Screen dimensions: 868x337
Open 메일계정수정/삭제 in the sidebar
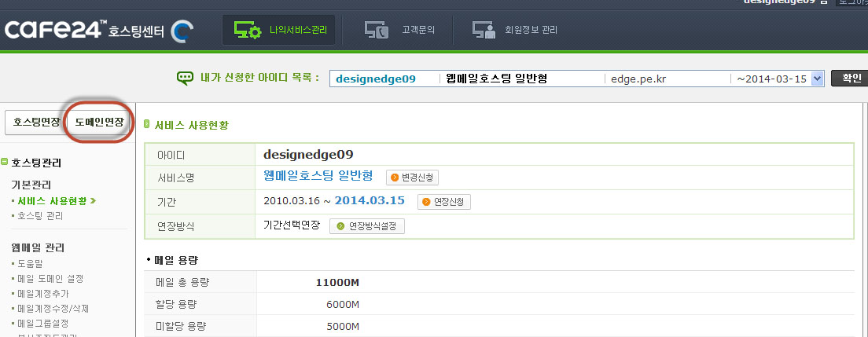coord(53,308)
